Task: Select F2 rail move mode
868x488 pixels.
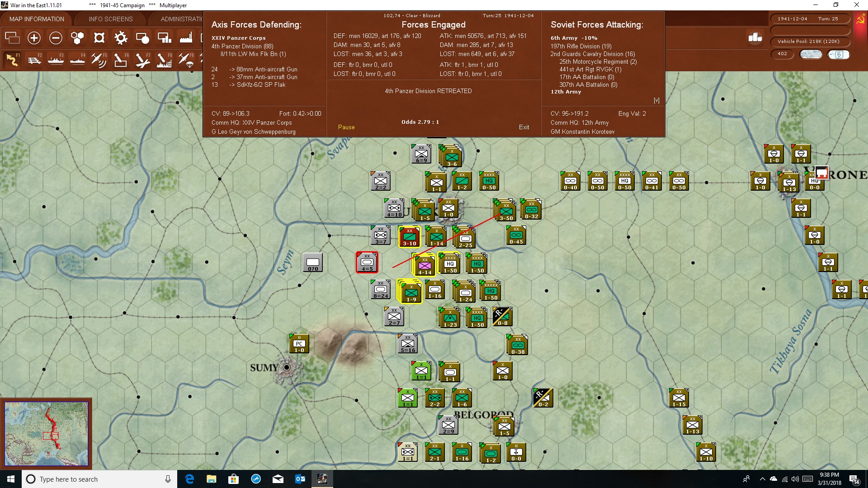Action: pyautogui.click(x=34, y=60)
